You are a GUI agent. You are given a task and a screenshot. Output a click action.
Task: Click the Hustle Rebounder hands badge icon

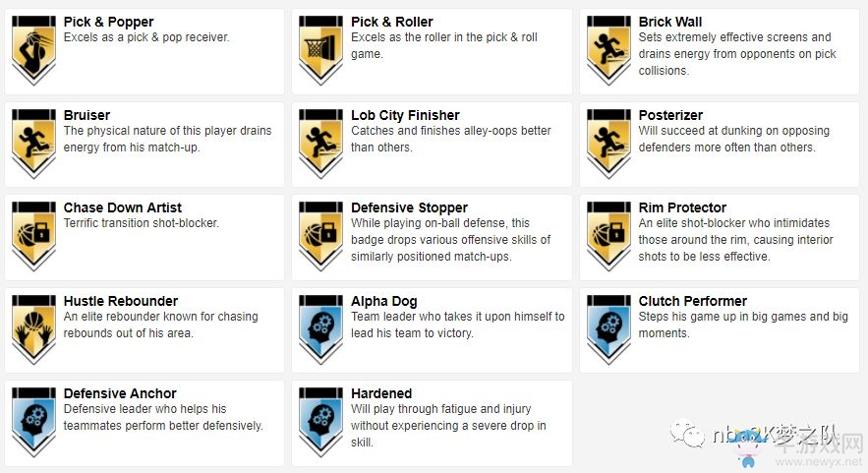click(x=33, y=329)
